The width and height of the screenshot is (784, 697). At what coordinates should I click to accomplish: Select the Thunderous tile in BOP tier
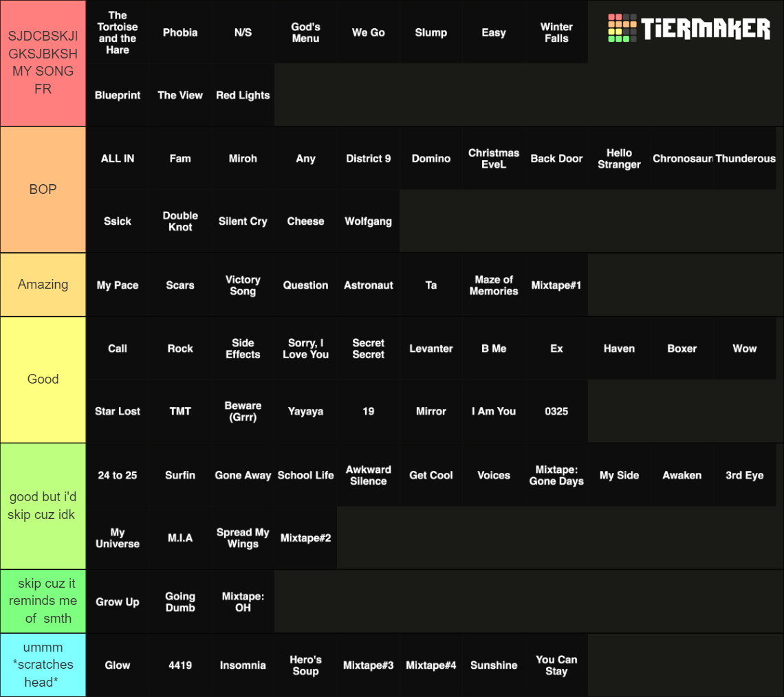pyautogui.click(x=745, y=158)
